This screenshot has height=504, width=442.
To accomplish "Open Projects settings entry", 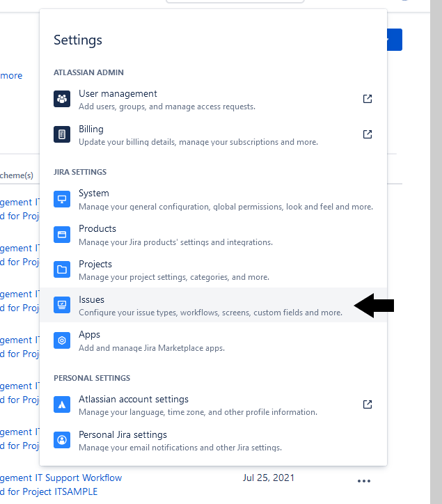I will tap(214, 270).
